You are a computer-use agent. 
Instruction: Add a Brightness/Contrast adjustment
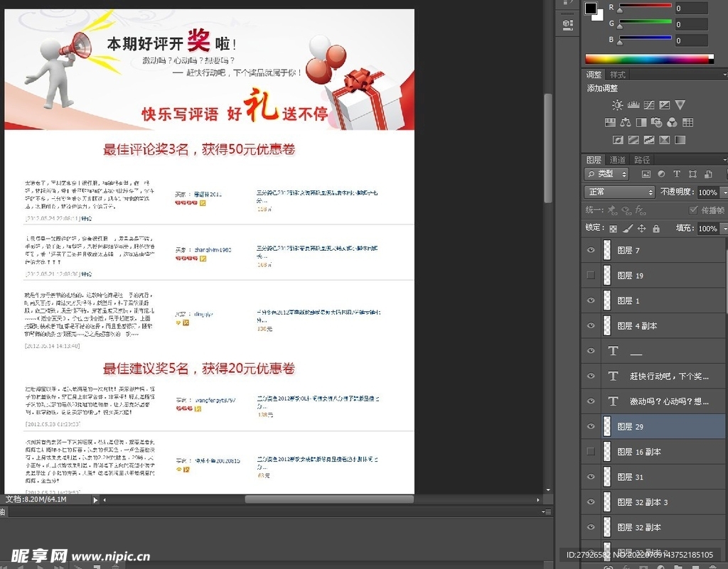pos(617,105)
